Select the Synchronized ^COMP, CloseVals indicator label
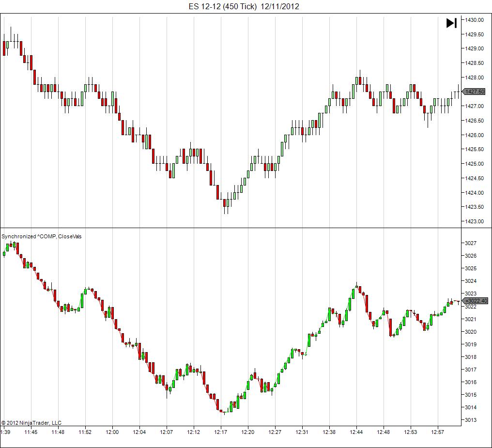Viewport: 492px width, 448px height. click(42, 236)
